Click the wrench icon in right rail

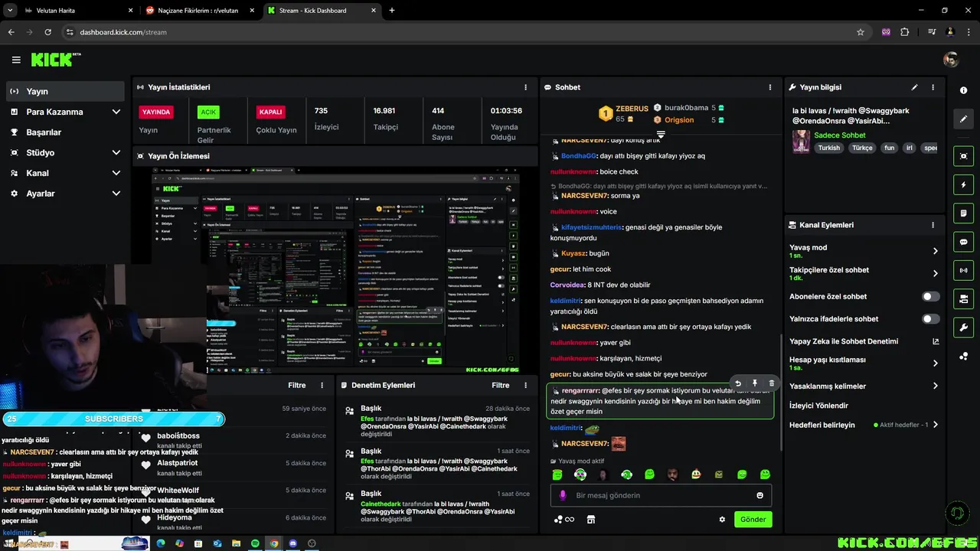click(963, 328)
